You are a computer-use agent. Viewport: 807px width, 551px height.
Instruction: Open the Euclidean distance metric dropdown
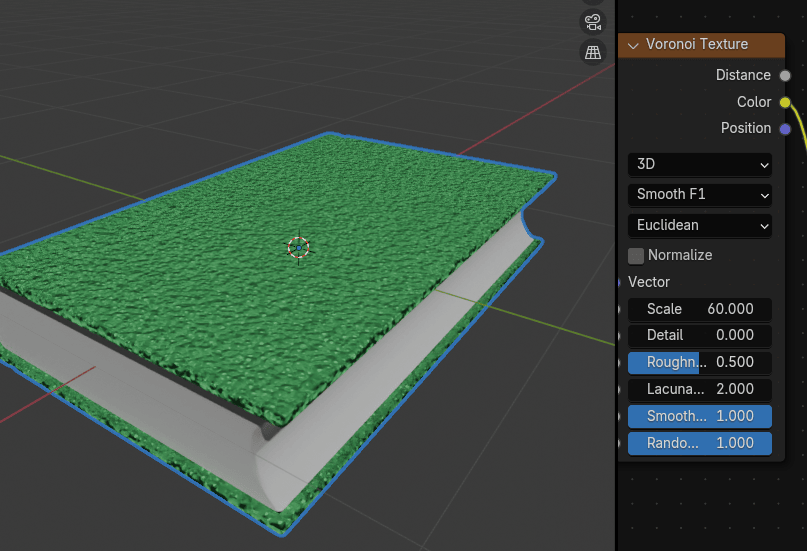[700, 226]
